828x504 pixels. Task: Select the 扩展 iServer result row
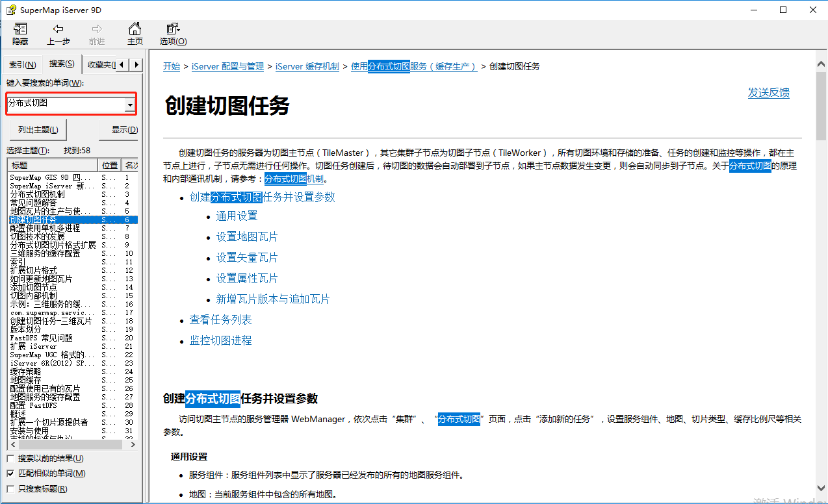pos(73,346)
